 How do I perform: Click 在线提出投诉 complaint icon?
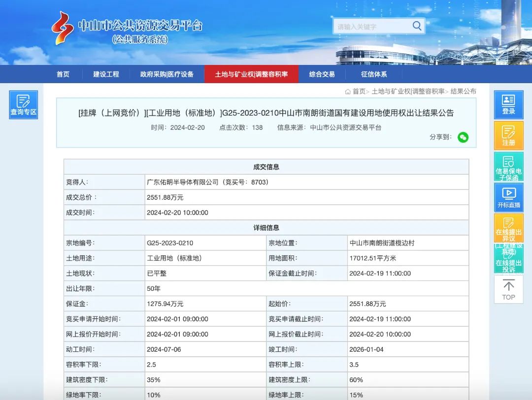click(x=508, y=259)
